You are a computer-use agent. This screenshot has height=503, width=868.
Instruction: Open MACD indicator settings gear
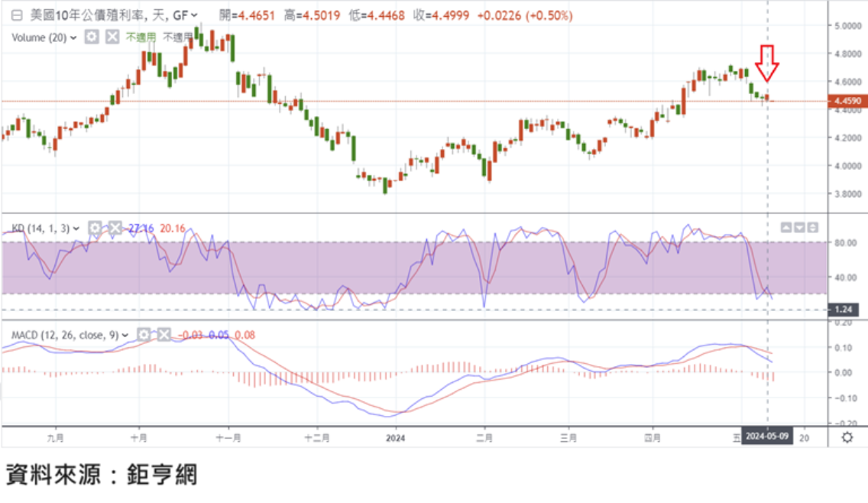tap(144, 334)
